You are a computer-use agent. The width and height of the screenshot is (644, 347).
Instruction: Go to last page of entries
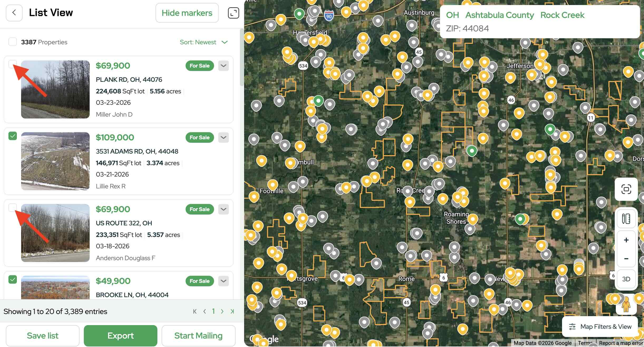pos(232,311)
